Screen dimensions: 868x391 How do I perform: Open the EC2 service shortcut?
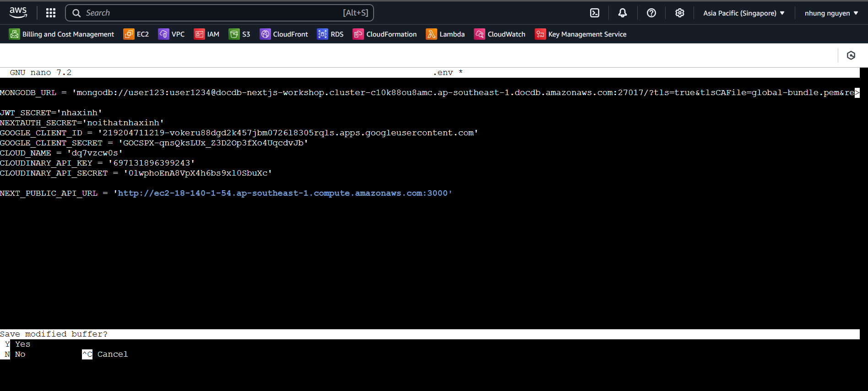click(x=136, y=34)
